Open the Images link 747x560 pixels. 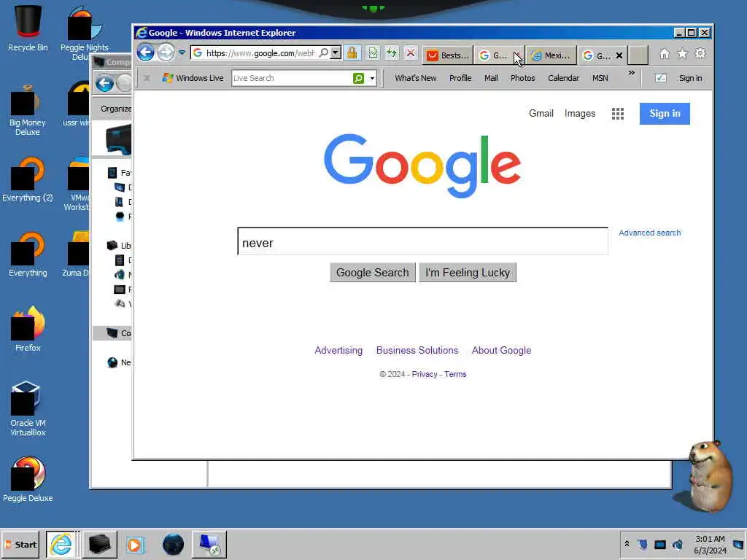580,113
